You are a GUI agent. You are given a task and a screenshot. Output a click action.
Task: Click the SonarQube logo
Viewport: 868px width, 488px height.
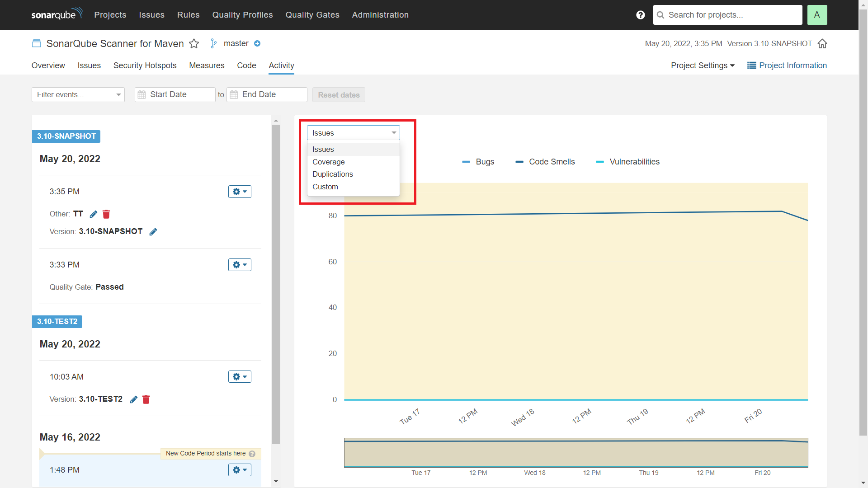click(57, 14)
